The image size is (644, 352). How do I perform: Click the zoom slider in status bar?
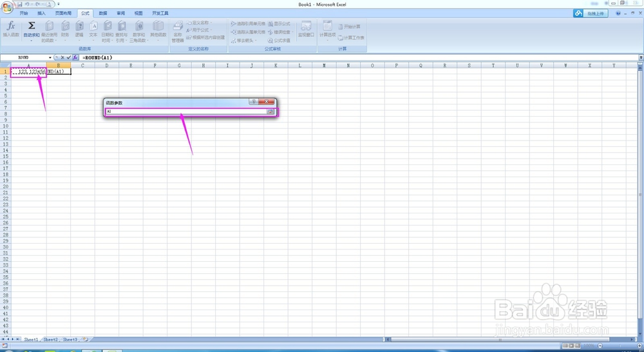(x=620, y=346)
